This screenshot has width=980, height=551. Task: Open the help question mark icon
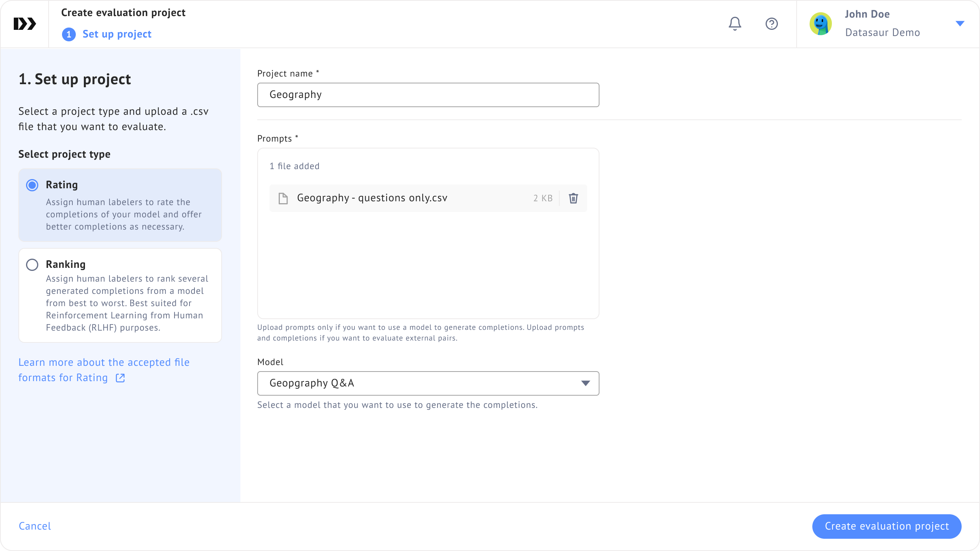point(771,24)
